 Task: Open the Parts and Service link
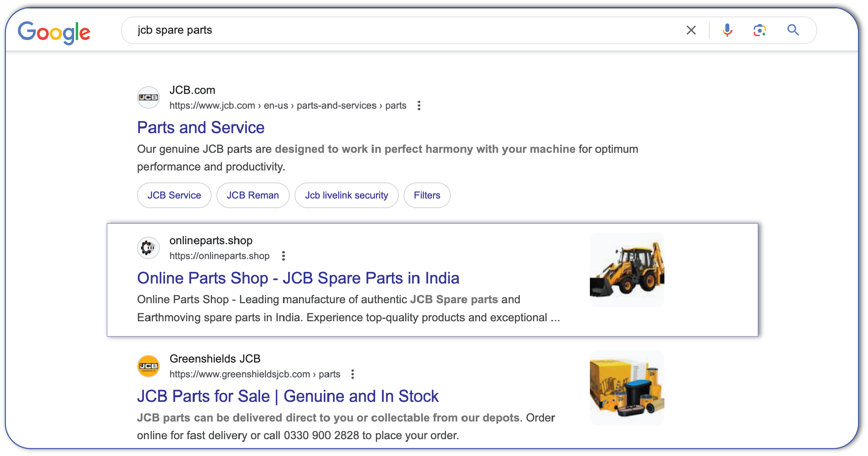point(201,128)
